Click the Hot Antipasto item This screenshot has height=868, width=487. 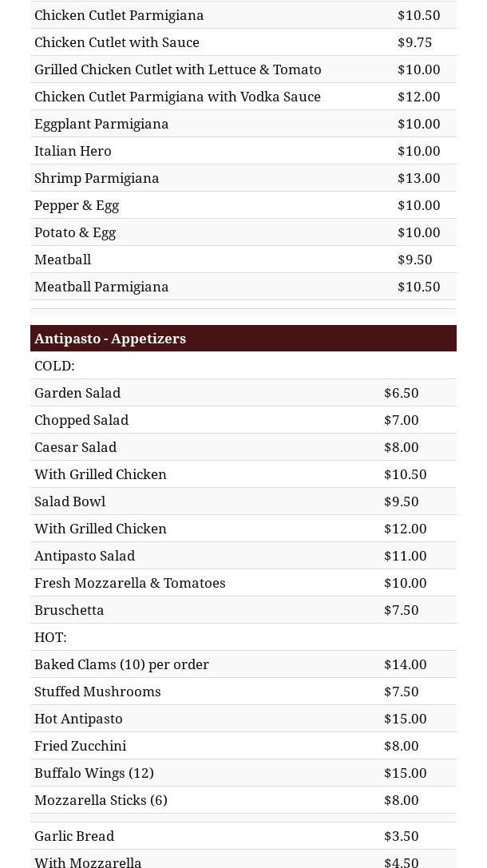coord(78,719)
